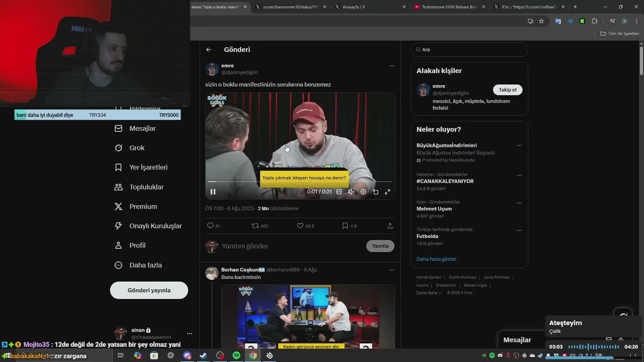Click the green K extension icon

tap(582, 21)
